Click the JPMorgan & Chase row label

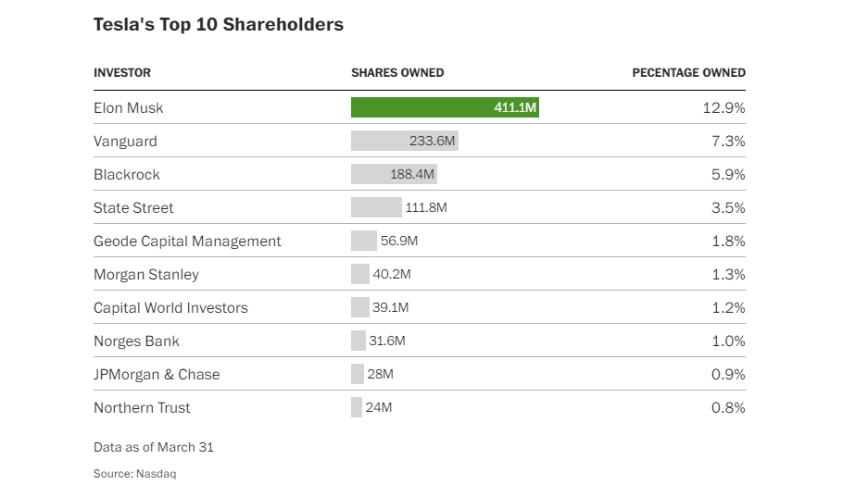click(157, 374)
